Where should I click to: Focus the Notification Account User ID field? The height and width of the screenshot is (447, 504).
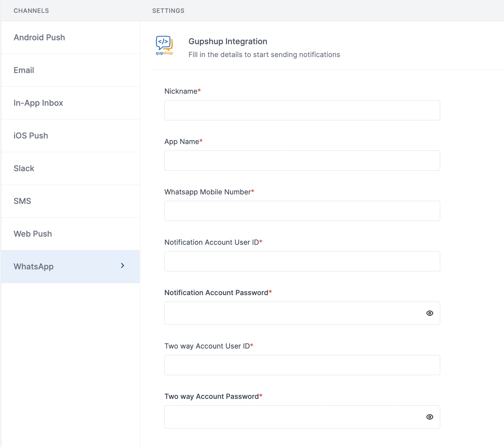click(302, 261)
